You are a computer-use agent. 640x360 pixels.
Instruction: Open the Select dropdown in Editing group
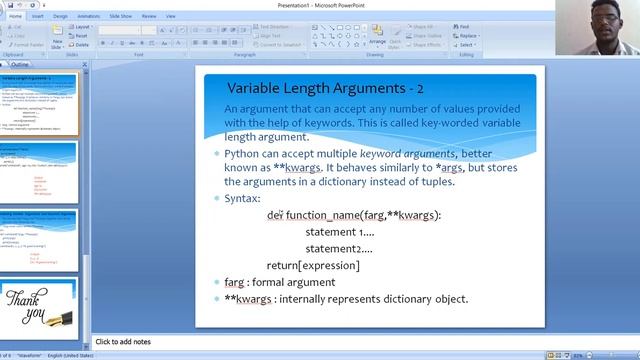(465, 45)
